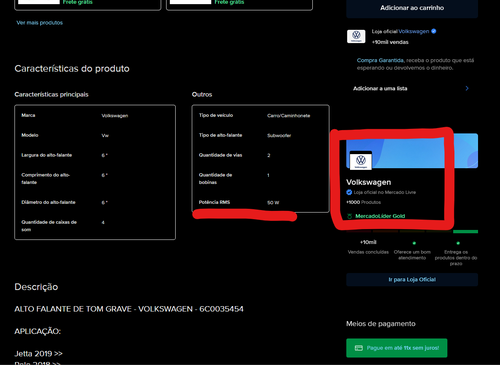Click Volkswagen logo beside Loja oficial

(356, 36)
